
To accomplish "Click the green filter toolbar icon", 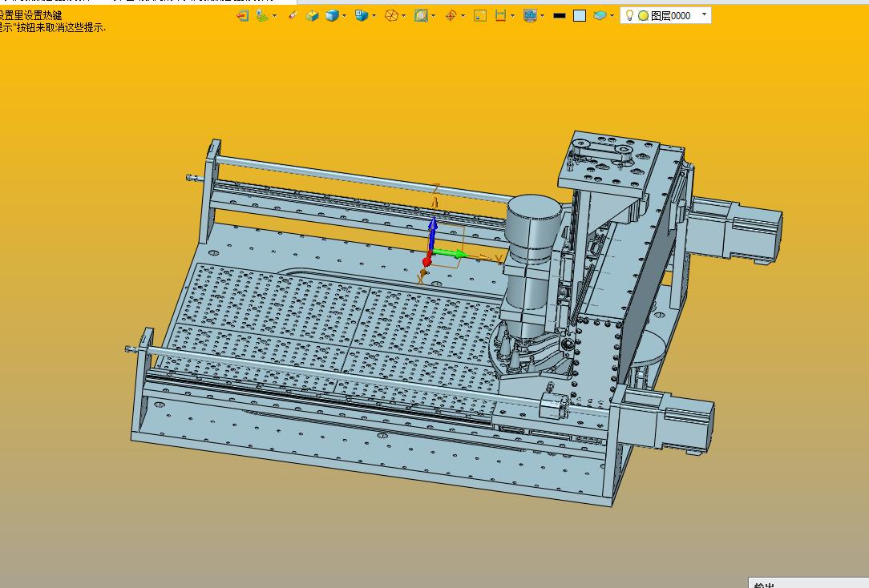I will tap(262, 16).
